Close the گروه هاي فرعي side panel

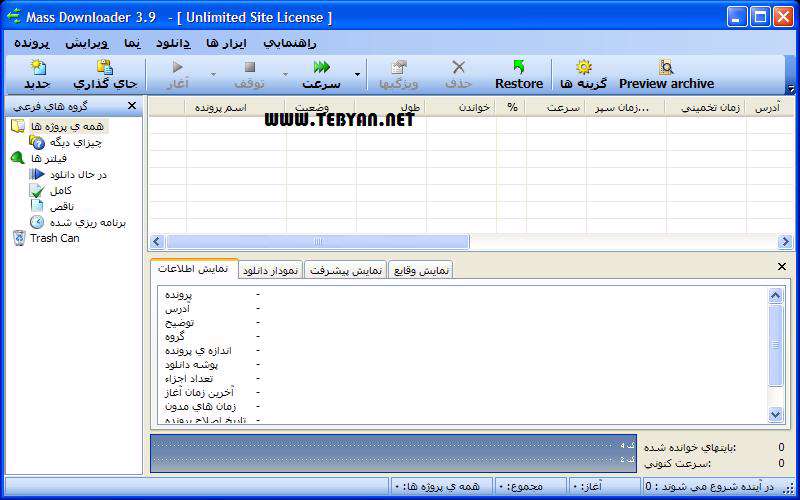tap(132, 106)
